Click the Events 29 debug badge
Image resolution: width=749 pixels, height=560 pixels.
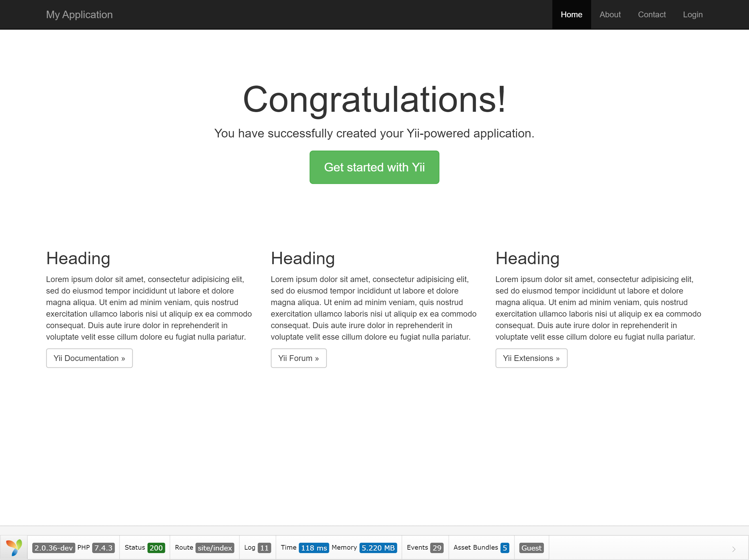(x=425, y=548)
